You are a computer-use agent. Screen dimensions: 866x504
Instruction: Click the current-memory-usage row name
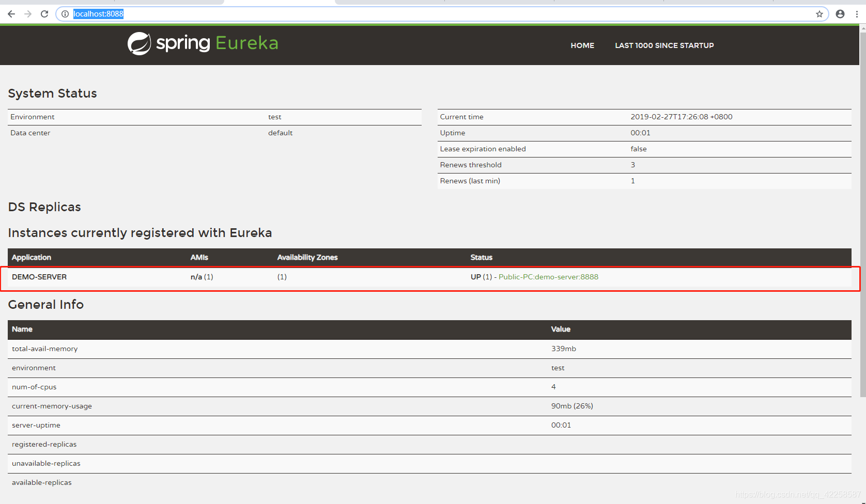(52, 406)
